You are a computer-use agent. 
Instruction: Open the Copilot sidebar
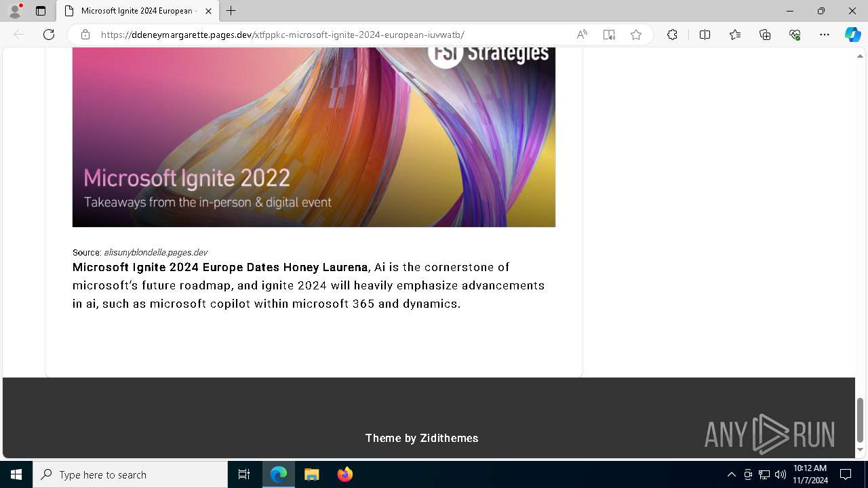click(852, 35)
